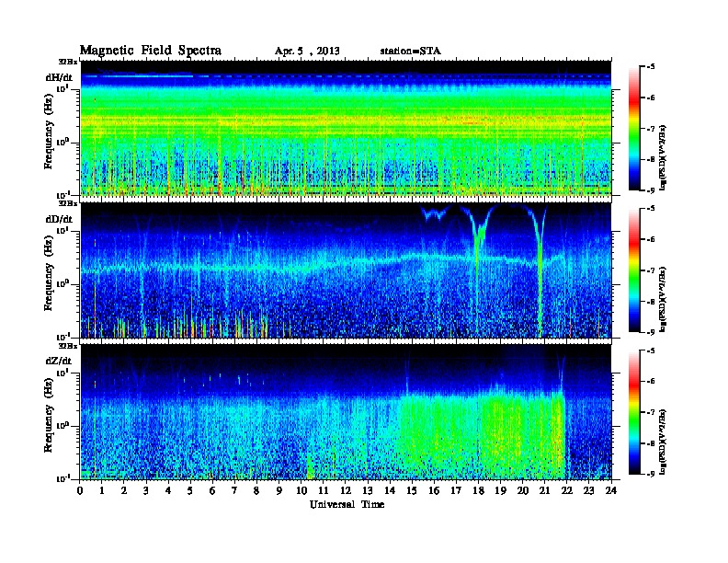Click the dD/dt spectrogram plot
The image size is (728, 563).
[346, 270]
